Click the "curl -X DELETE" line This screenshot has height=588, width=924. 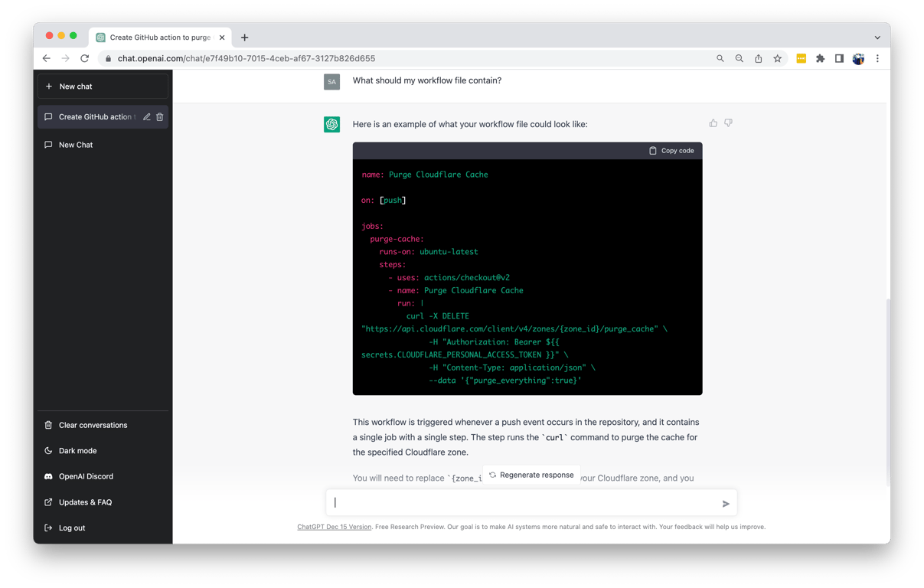(438, 316)
